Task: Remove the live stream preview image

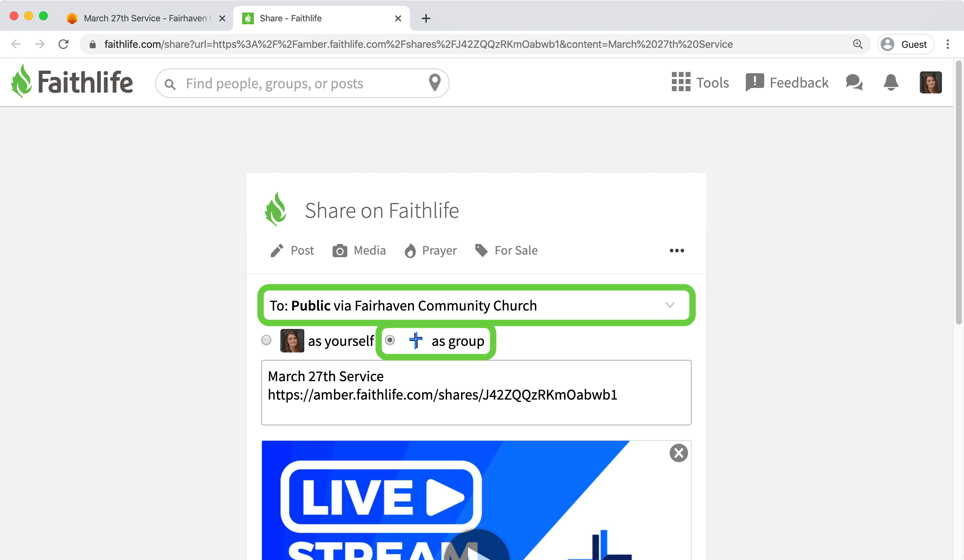Action: point(678,453)
